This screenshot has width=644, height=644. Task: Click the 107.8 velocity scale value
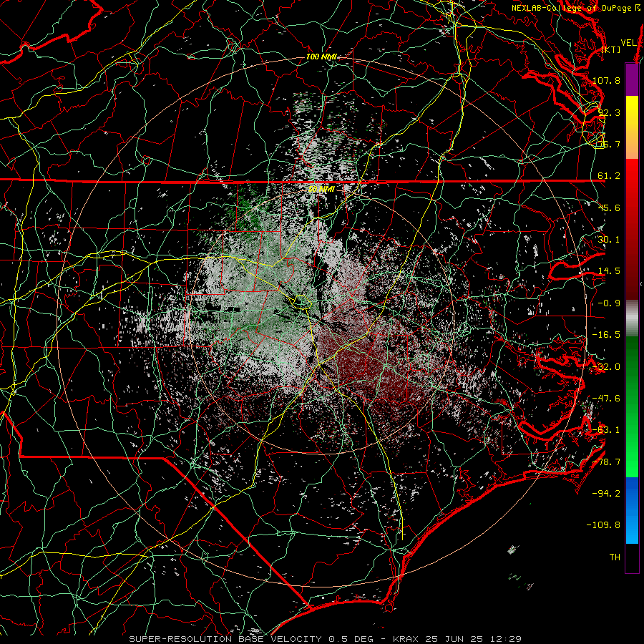click(606, 80)
